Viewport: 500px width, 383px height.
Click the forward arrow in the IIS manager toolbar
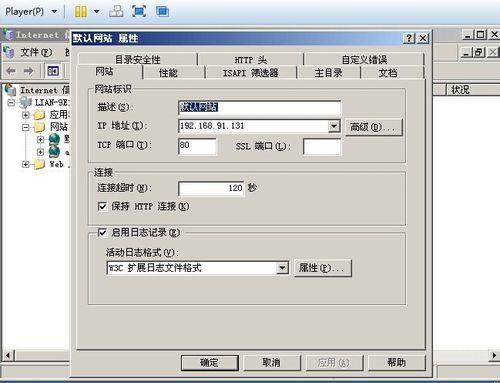[29, 71]
